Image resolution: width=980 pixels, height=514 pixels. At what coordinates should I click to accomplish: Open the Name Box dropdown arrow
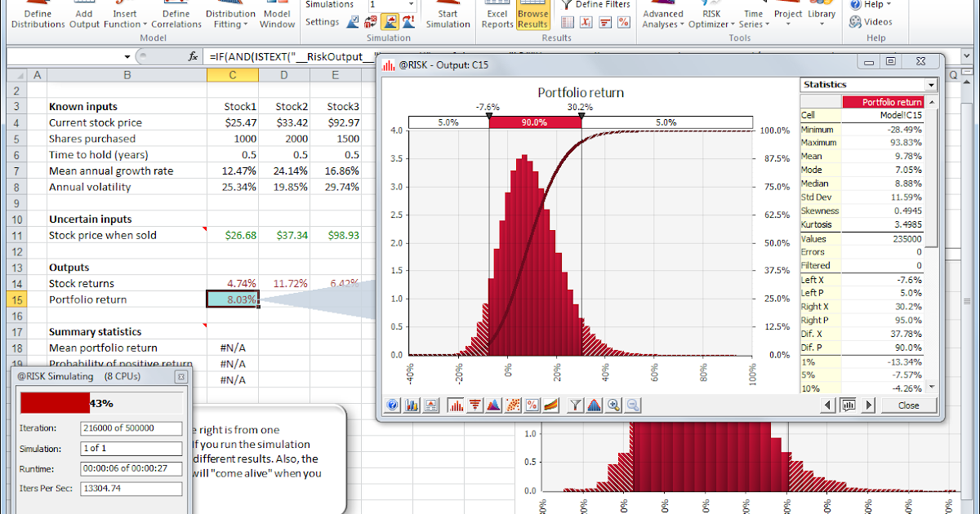point(127,57)
